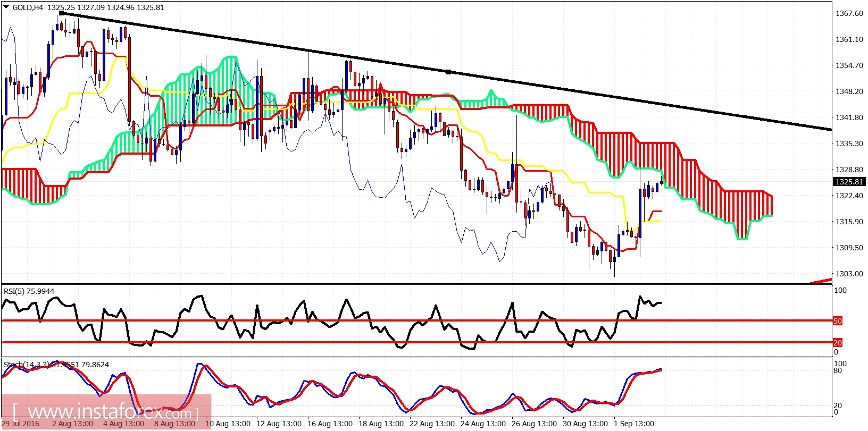Click the 1341.80 price axis label
This screenshot has width=868, height=431.
click(x=849, y=117)
